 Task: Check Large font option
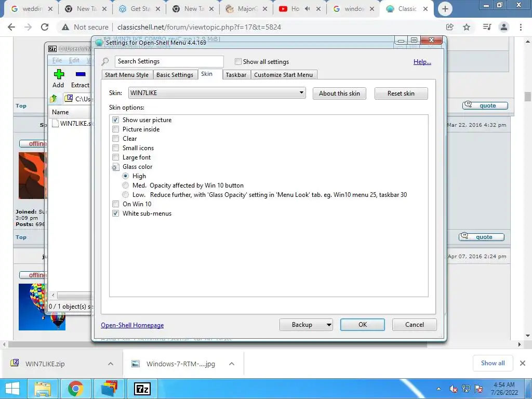click(x=116, y=157)
